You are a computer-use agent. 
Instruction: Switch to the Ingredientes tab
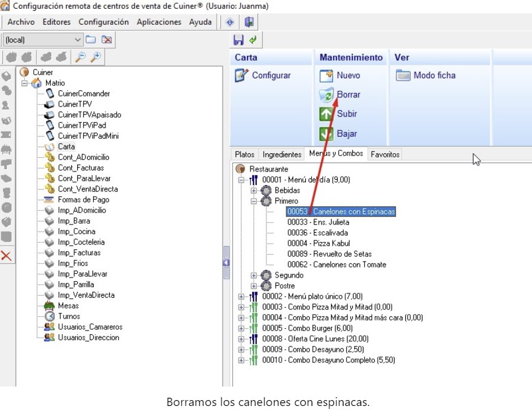[282, 155]
